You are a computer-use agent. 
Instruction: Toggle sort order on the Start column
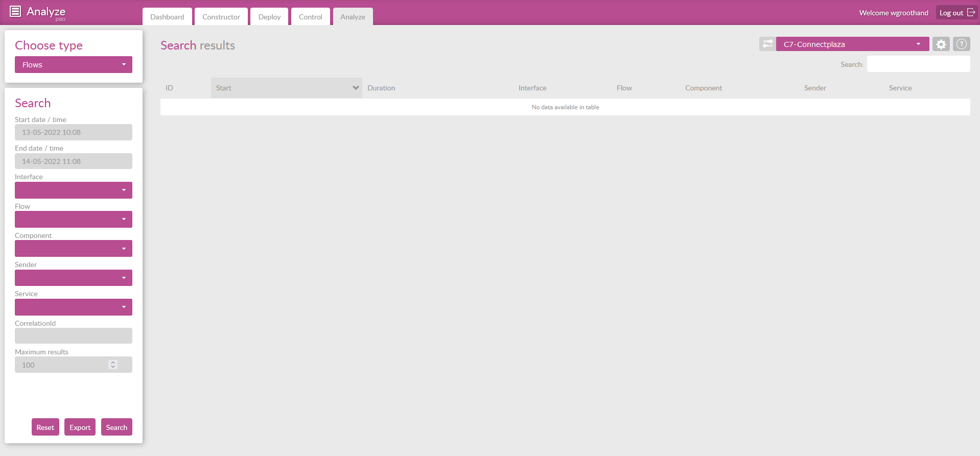286,88
